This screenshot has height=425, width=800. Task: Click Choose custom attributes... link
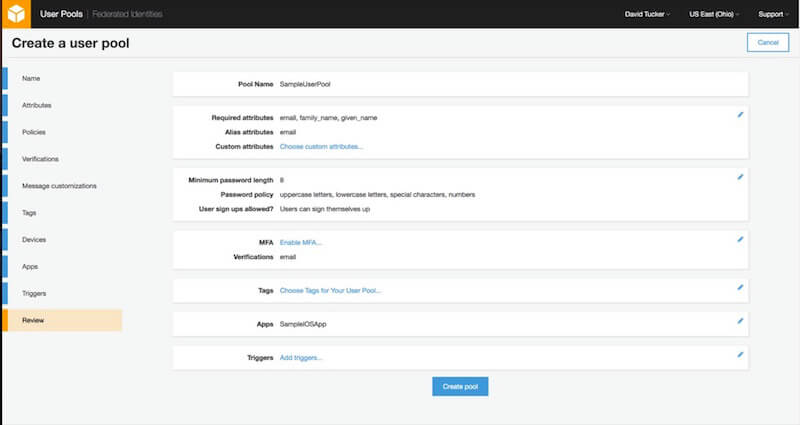[x=321, y=146]
